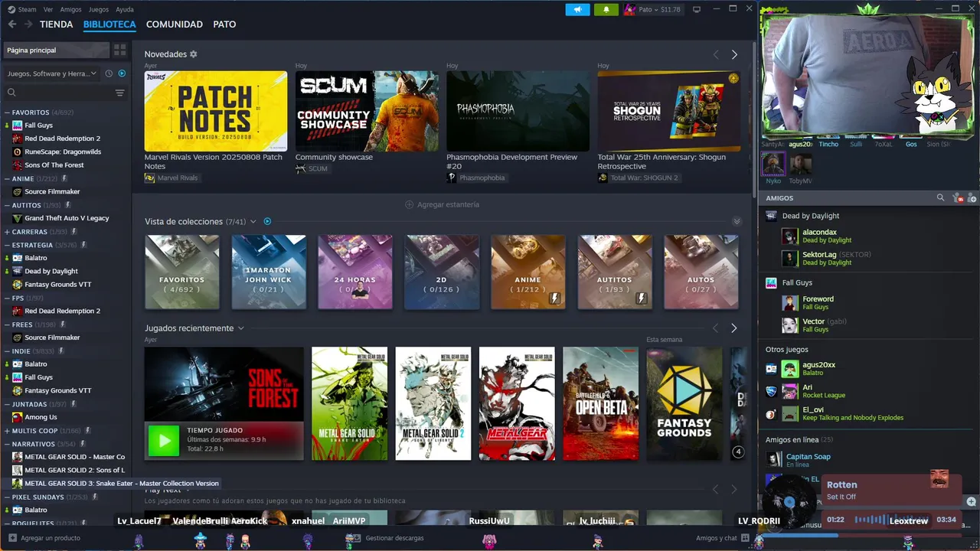Collapse the NARRATIVOS category
Screen dimensions: 980x551
pos(7,444)
